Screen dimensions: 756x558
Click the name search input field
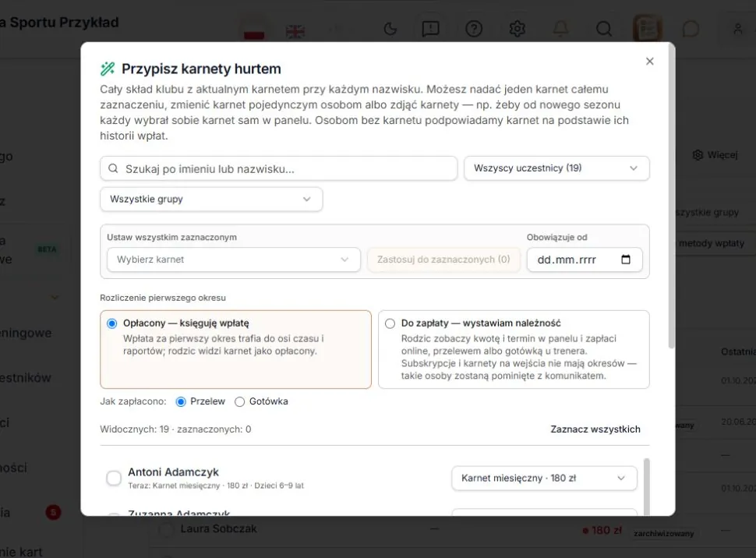[x=279, y=169]
